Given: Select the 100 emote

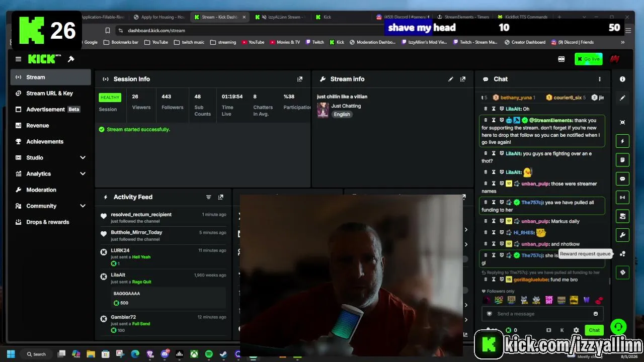Looking at the screenshot, I should pos(499,300).
